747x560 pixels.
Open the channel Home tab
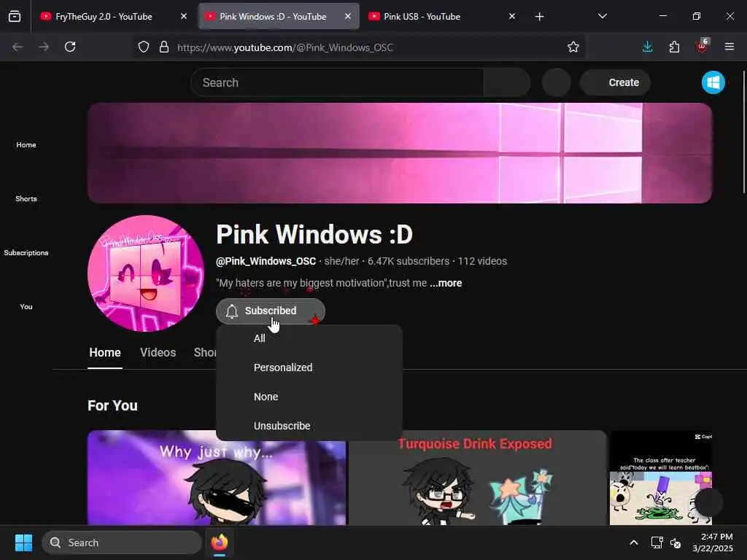tap(105, 352)
